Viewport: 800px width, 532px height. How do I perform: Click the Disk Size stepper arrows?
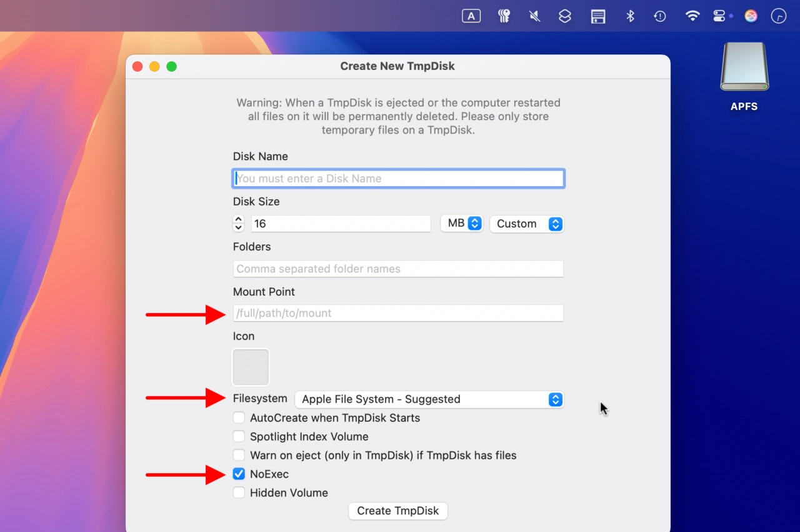point(238,223)
